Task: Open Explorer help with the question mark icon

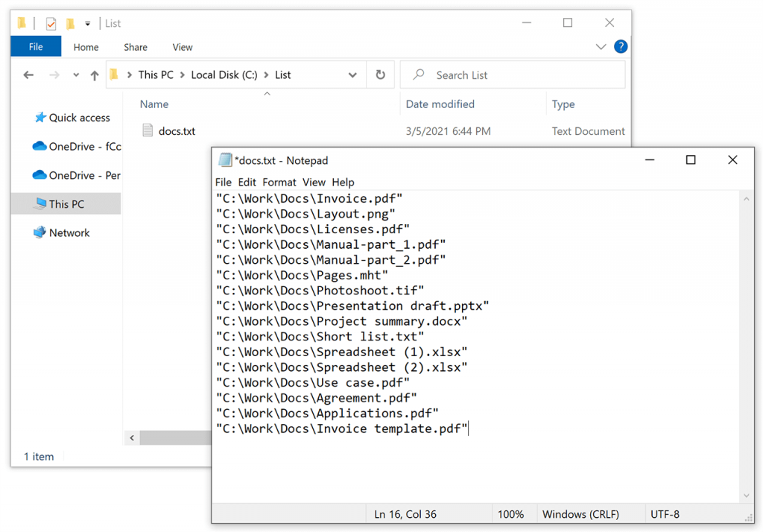Action: pos(621,47)
